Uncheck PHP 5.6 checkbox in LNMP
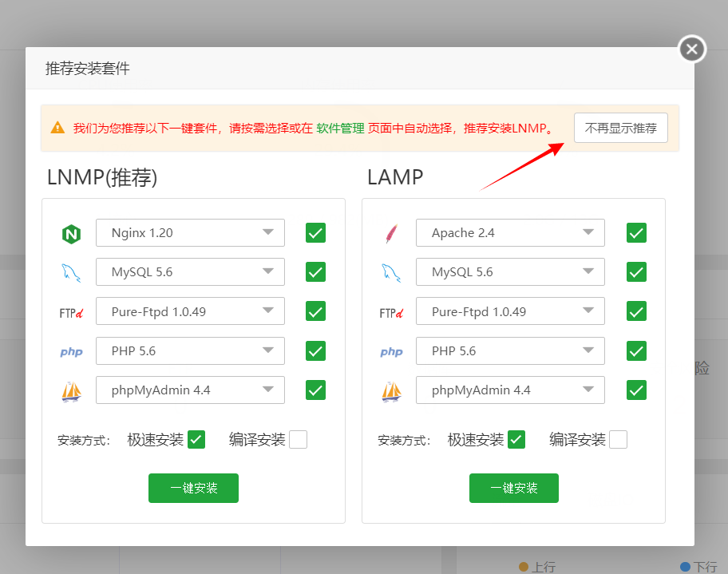Viewport: 728px width, 574px height. pos(316,350)
